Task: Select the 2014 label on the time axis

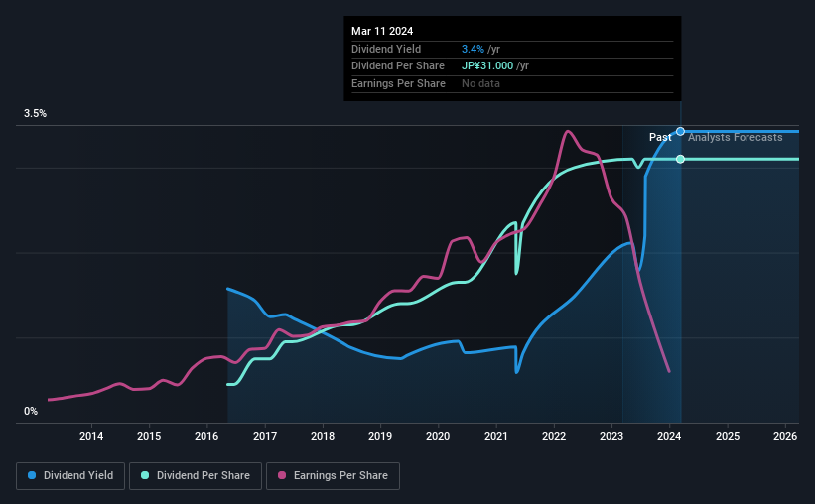Action: (91, 436)
